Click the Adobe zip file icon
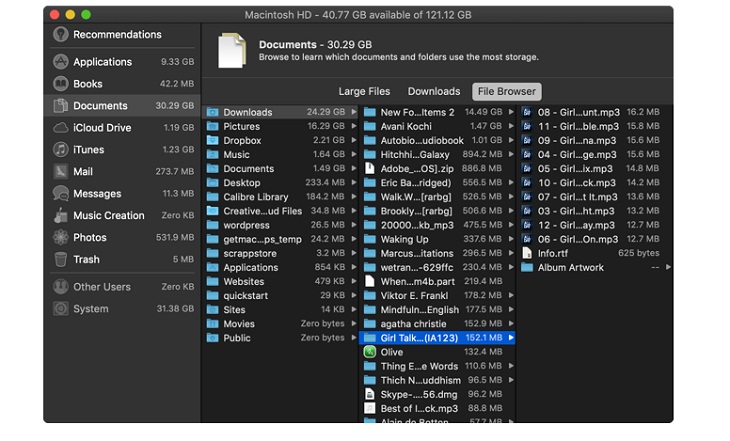The image size is (730, 441). pos(370,169)
